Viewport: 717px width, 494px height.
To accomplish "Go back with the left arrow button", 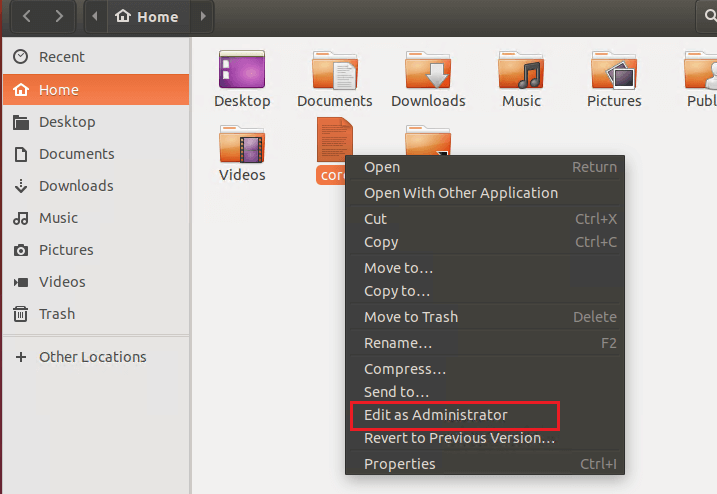I will [x=27, y=16].
